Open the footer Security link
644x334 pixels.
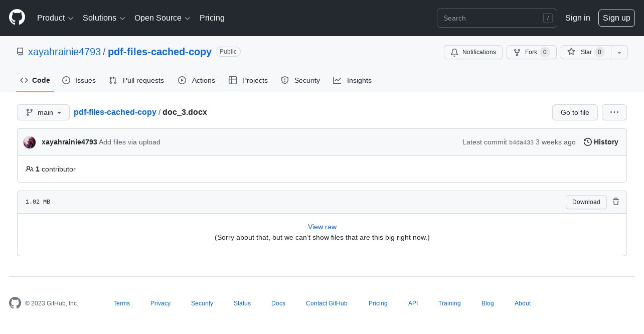[202, 303]
